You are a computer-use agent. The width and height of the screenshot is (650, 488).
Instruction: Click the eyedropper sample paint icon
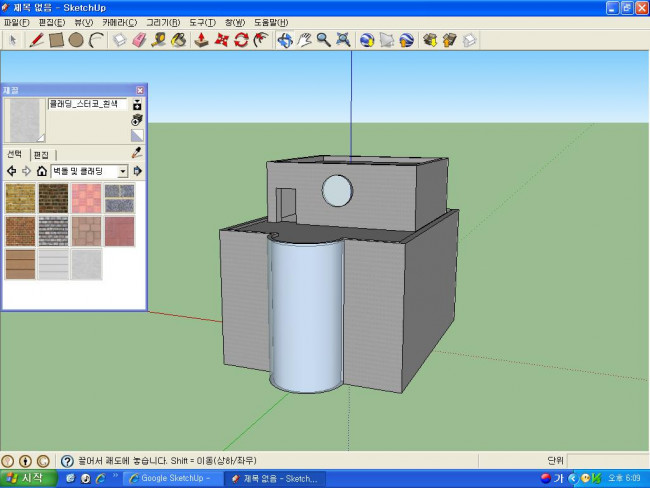pyautogui.click(x=138, y=153)
